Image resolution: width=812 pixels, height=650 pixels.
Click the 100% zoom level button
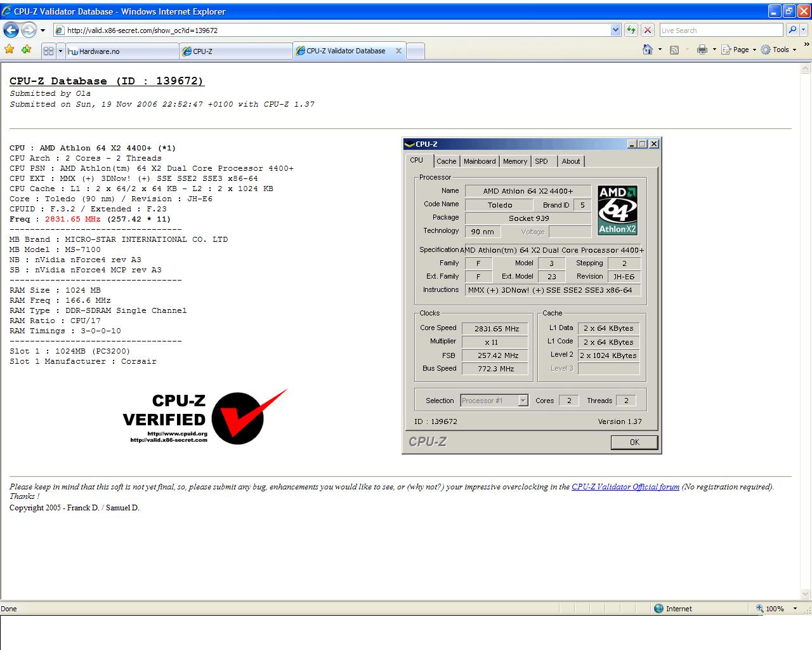(x=770, y=608)
